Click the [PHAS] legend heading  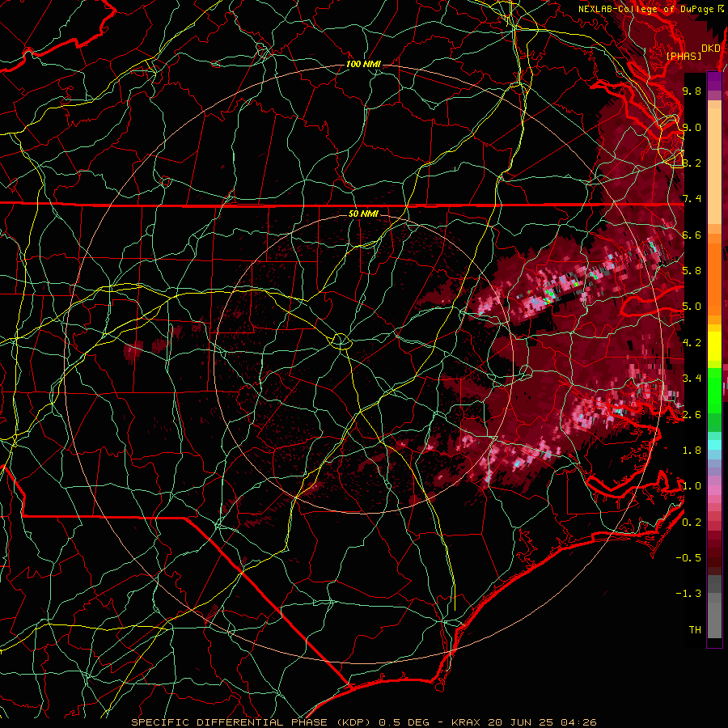pyautogui.click(x=684, y=56)
